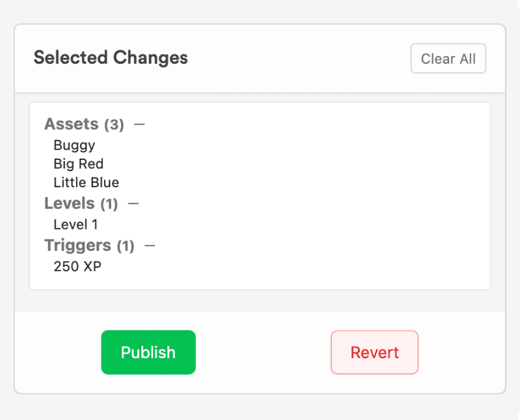The image size is (520, 420).
Task: Click the Triggers count (1) label
Action: click(x=126, y=246)
